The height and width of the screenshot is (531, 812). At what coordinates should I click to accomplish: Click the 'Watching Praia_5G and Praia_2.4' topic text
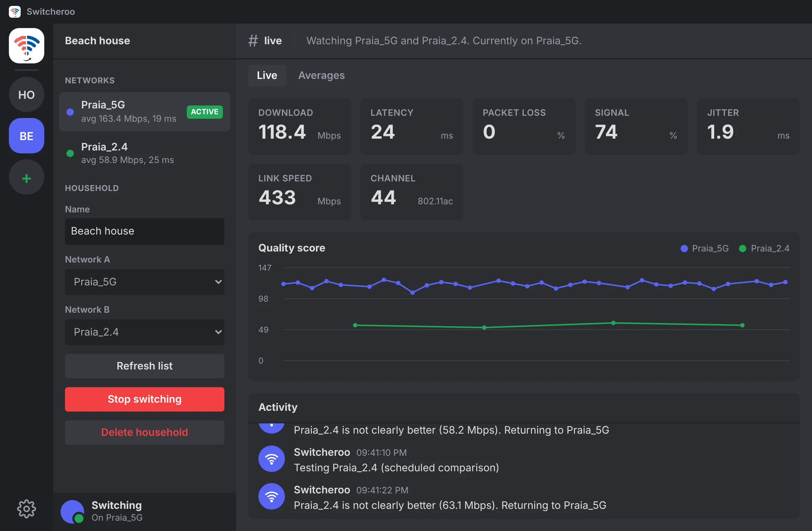point(444,41)
